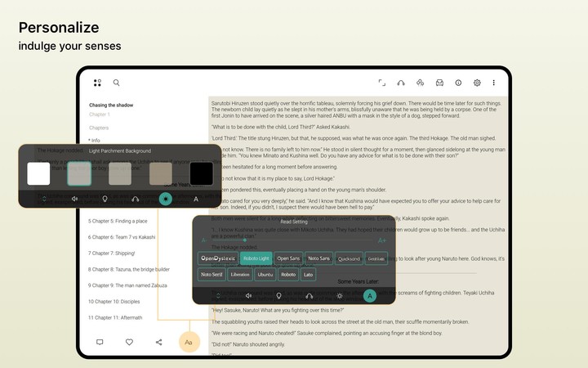588x368 pixels.
Task: Click the headphones icon in top toolbar
Action: 401,83
